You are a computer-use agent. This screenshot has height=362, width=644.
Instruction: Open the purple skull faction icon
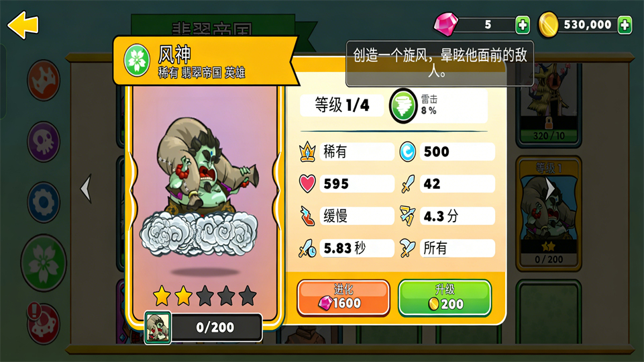click(x=44, y=141)
